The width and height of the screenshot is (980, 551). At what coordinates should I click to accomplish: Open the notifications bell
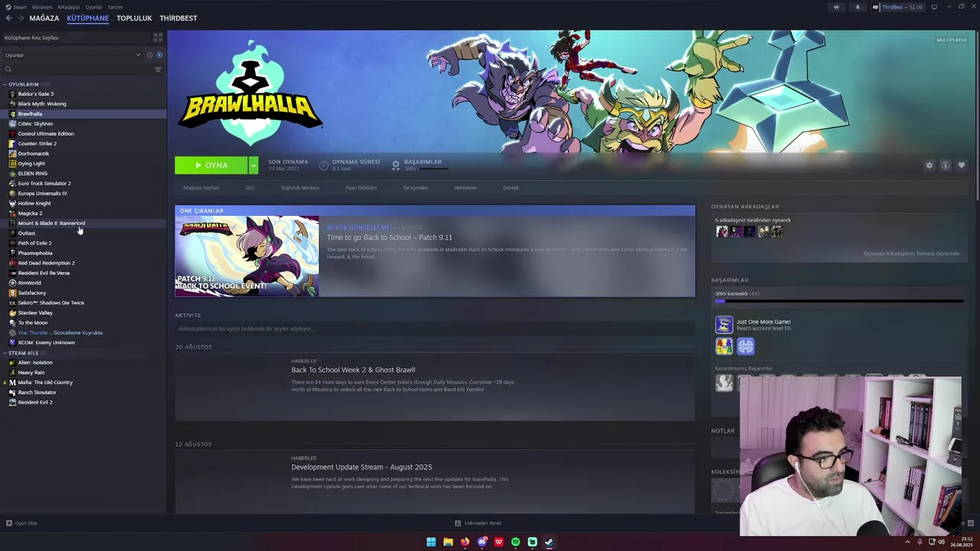[857, 7]
